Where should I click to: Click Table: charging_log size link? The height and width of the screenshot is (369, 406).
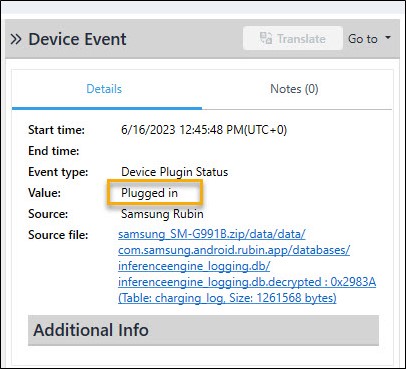coord(227,298)
